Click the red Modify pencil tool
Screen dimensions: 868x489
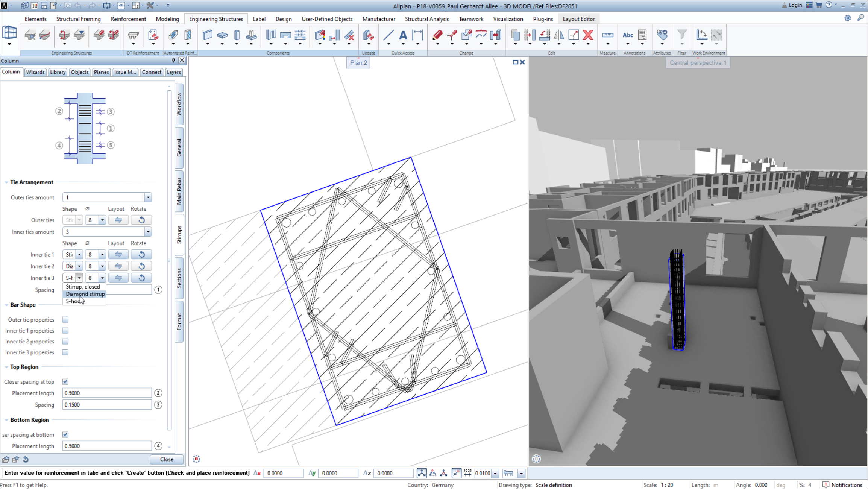coord(437,35)
